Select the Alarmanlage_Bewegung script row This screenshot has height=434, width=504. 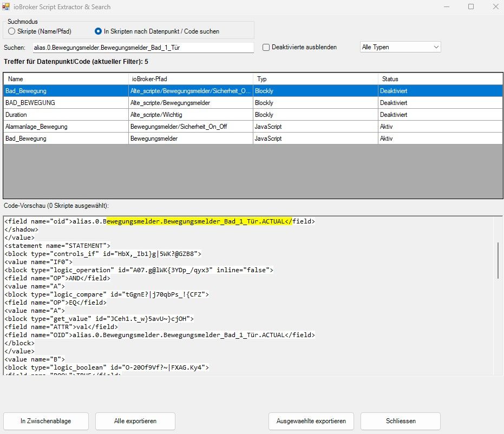pos(253,127)
